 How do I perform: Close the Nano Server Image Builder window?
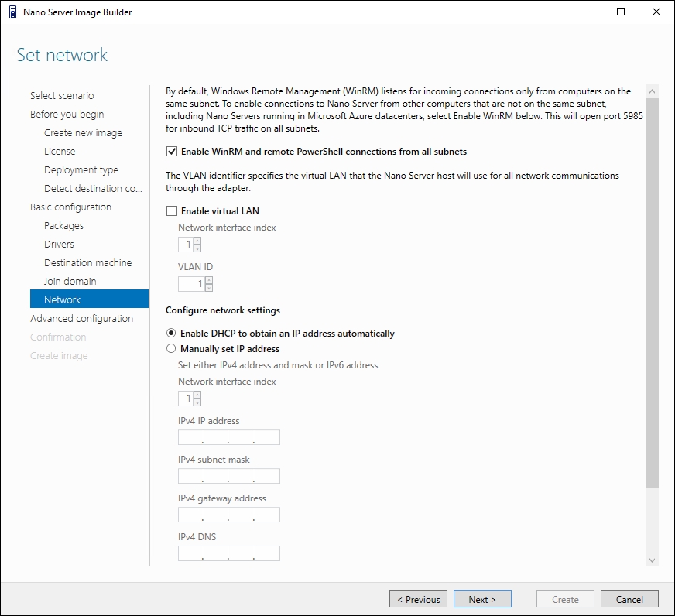(656, 12)
